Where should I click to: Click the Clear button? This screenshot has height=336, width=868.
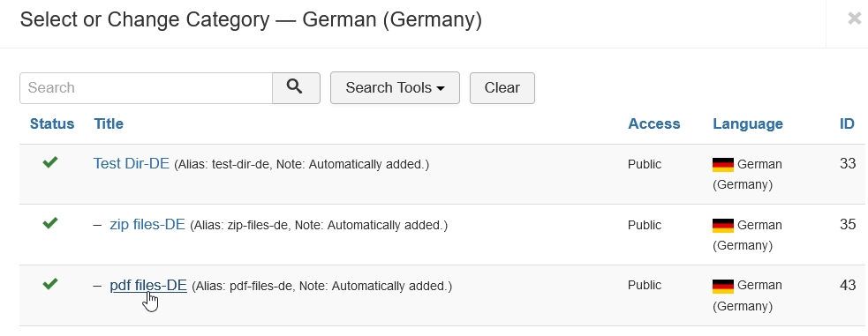point(502,88)
